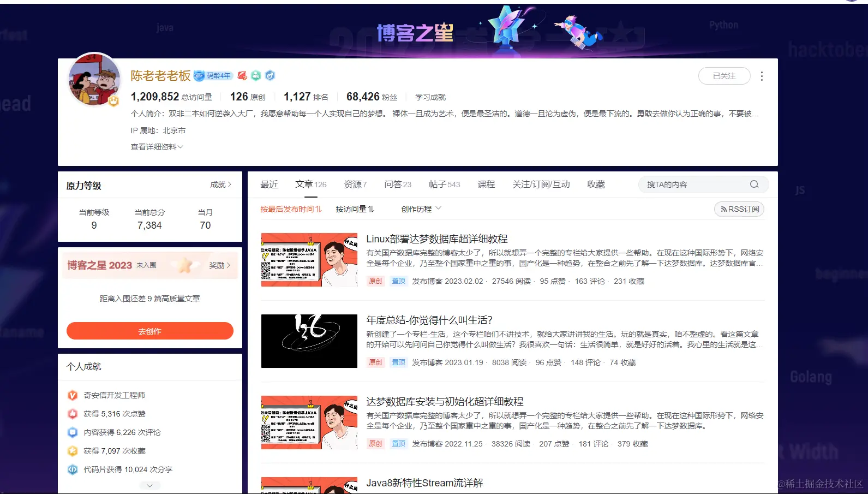
Task: Click the 1,127 排名 stat
Action: (306, 97)
